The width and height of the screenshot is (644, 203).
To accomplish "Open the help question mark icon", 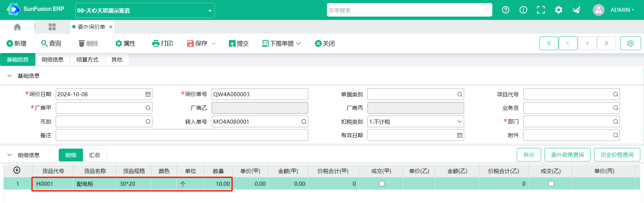I will click(x=505, y=10).
